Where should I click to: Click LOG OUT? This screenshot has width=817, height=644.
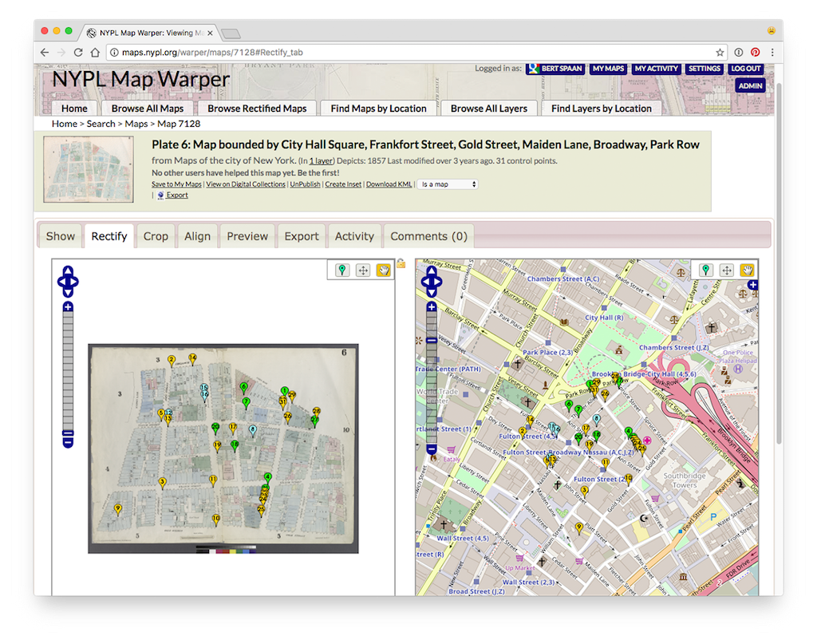746,69
